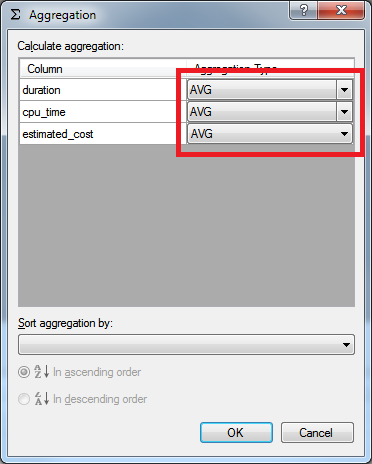This screenshot has width=372, height=464.
Task: Click the question mark help button
Action: (x=303, y=11)
